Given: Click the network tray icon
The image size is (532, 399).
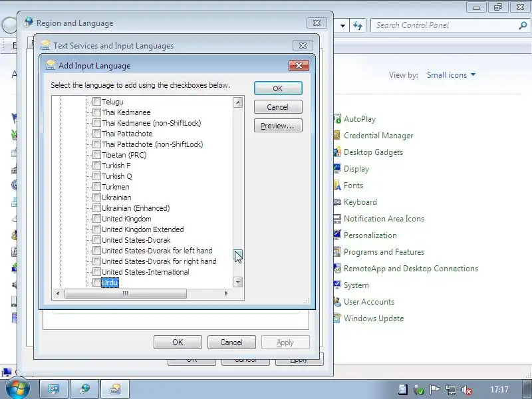Looking at the screenshot, I should pyautogui.click(x=451, y=390).
